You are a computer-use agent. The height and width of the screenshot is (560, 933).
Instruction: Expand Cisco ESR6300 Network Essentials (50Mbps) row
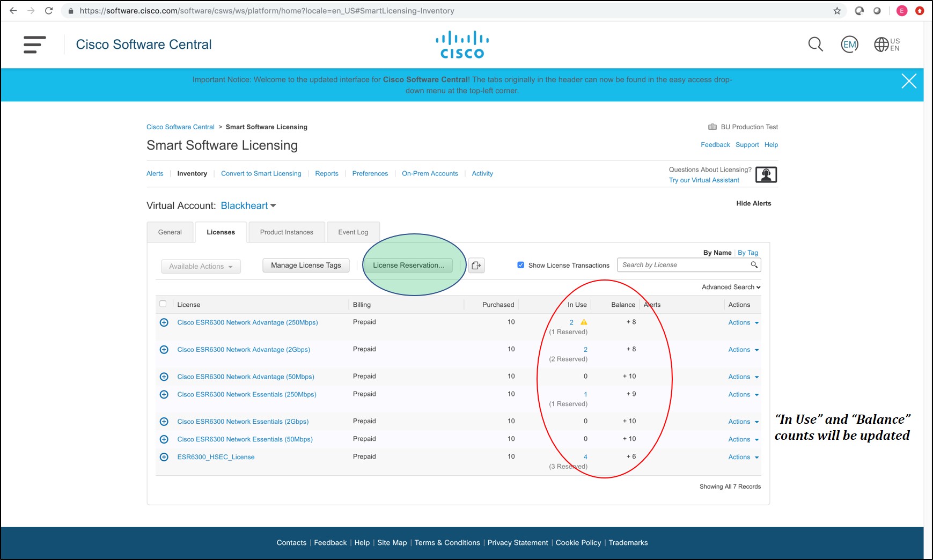[164, 439]
